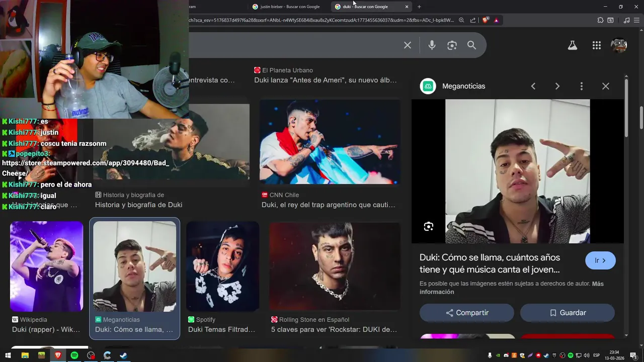Clear the Google search box with X
Viewport: 644px width, 362px height.
point(408,45)
